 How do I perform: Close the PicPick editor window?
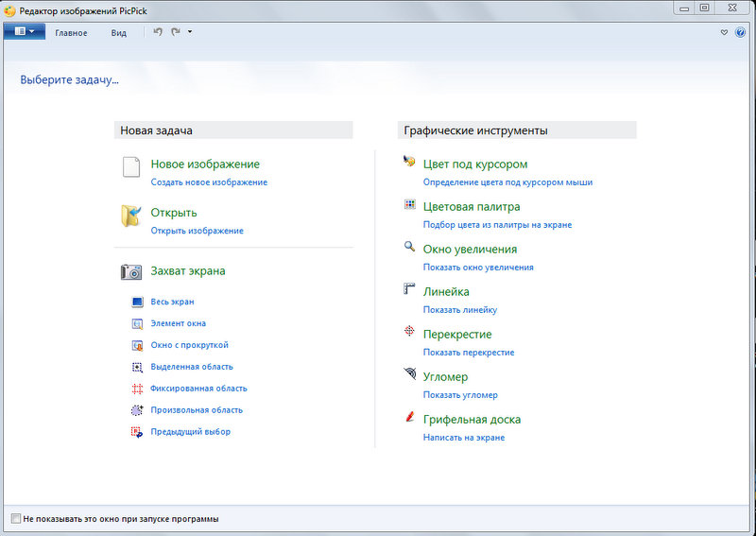point(732,8)
